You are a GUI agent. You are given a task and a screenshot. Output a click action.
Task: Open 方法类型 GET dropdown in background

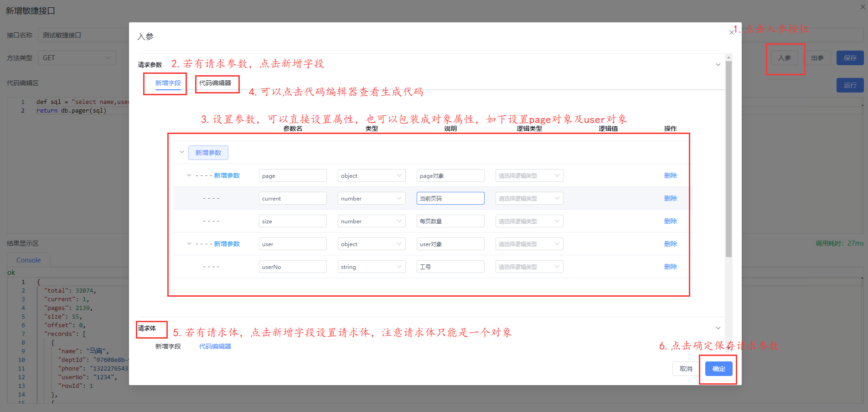point(77,58)
